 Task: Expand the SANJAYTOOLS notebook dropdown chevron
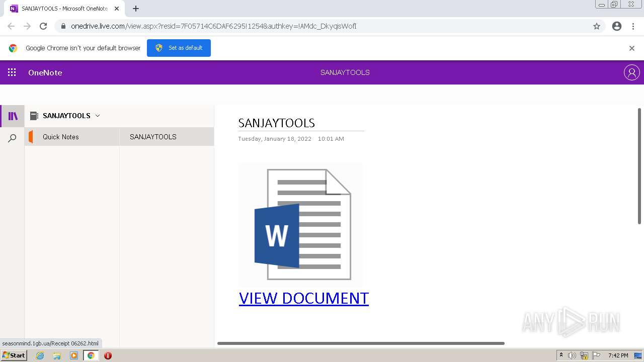[98, 116]
